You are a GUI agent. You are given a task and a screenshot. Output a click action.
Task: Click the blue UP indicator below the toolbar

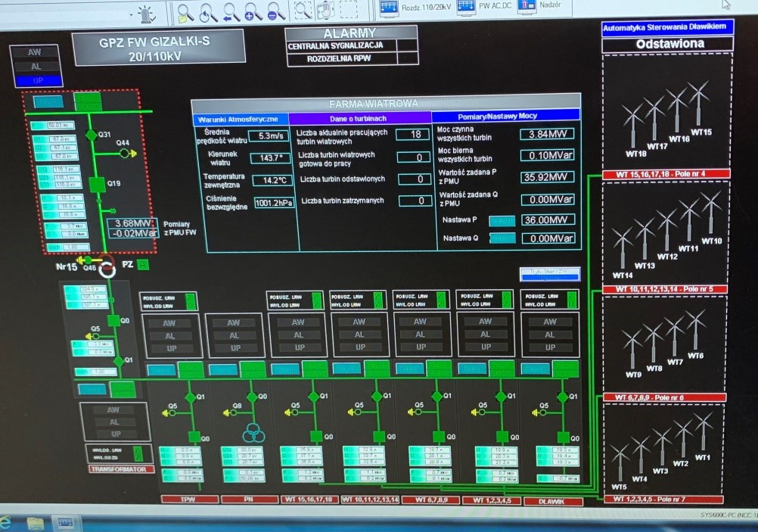(x=37, y=80)
